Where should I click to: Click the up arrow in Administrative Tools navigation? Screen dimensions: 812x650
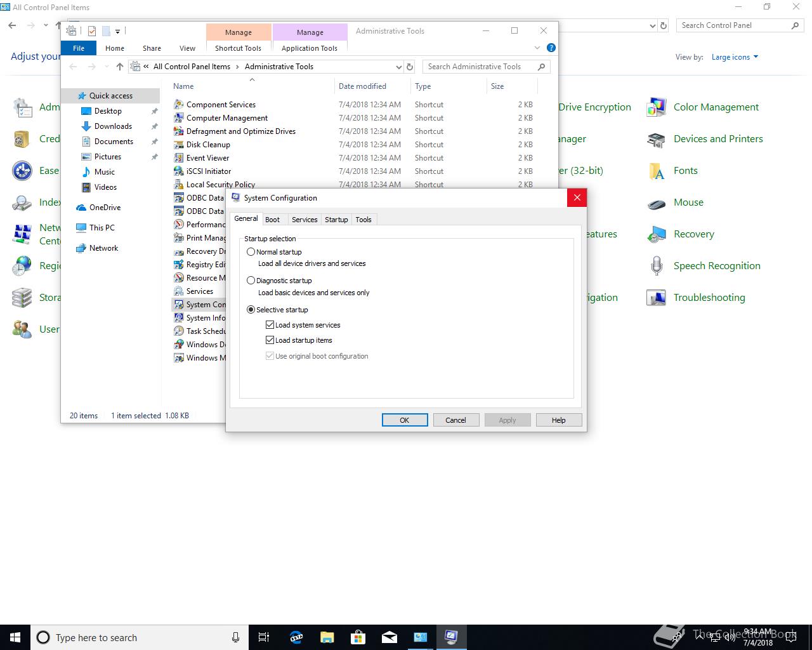pos(120,67)
